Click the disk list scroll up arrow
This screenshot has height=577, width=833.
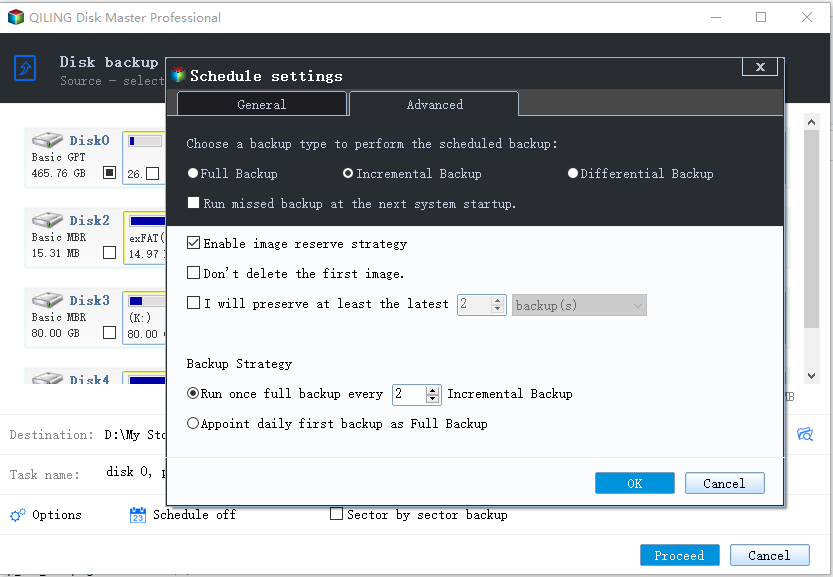click(x=811, y=122)
